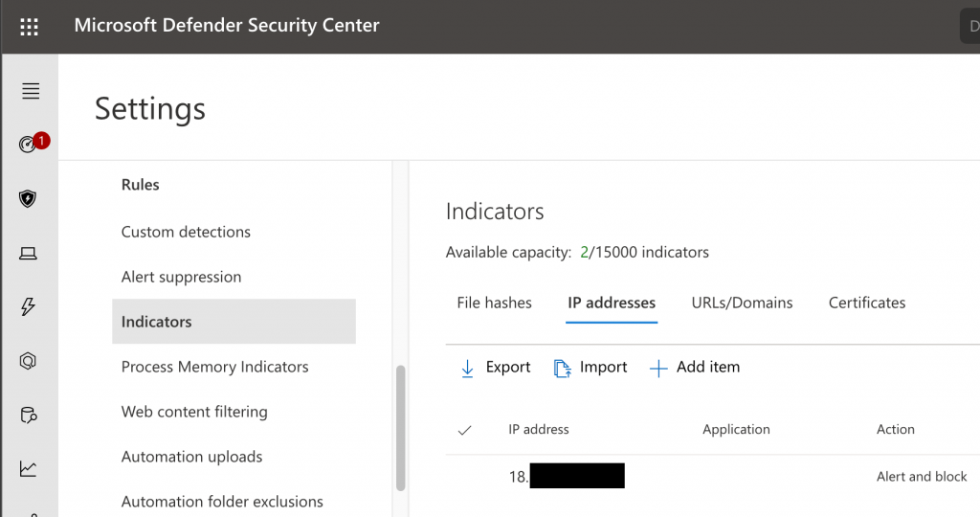Screen dimensions: 980x517
Task: Select Indicators in settings list
Action: [x=234, y=322]
